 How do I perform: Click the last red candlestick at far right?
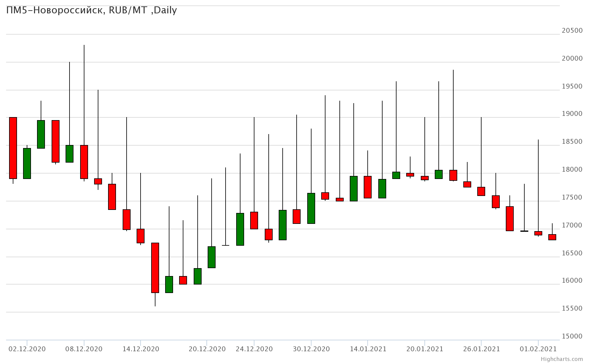[552, 237]
